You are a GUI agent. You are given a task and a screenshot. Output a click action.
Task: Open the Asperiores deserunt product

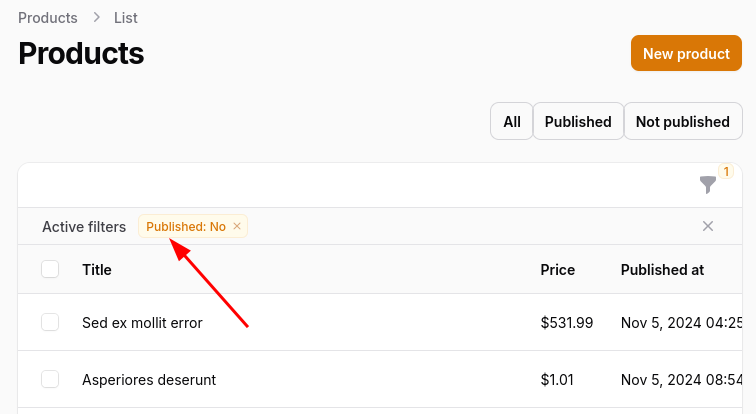point(149,380)
